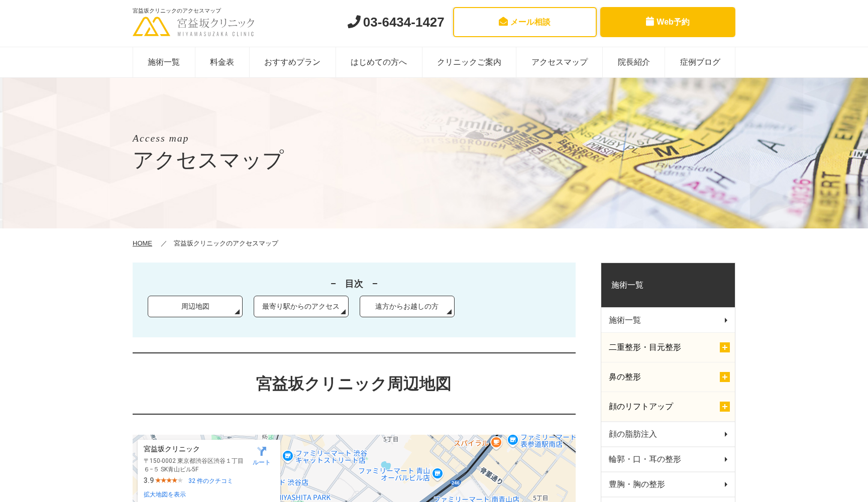Screen dimensions: 868x502
Task: Open the アクセスマップ navigation tab
Action: pos(559,62)
